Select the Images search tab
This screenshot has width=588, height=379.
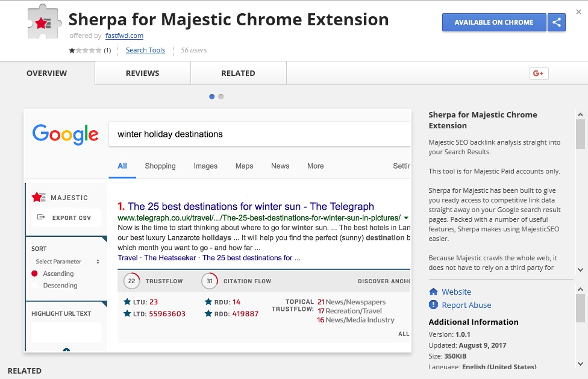click(205, 166)
